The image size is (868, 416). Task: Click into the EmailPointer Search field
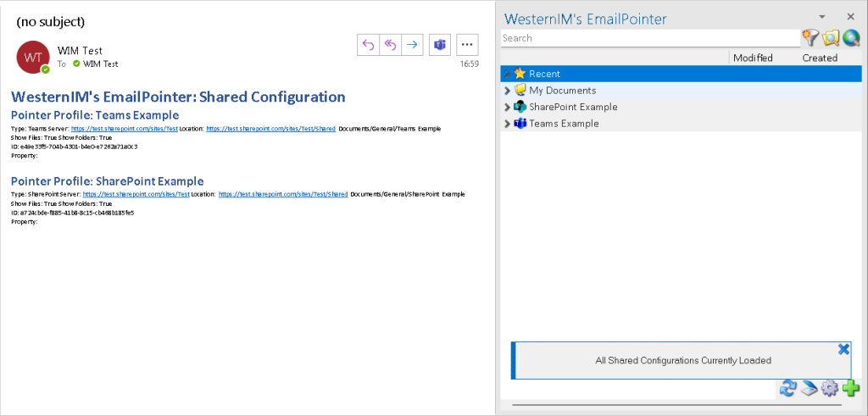click(648, 38)
